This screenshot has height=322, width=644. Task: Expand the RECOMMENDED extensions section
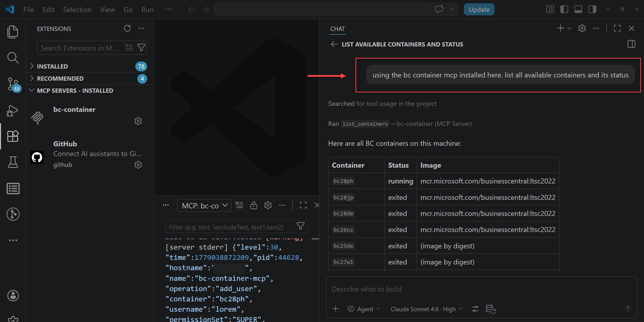point(90,78)
